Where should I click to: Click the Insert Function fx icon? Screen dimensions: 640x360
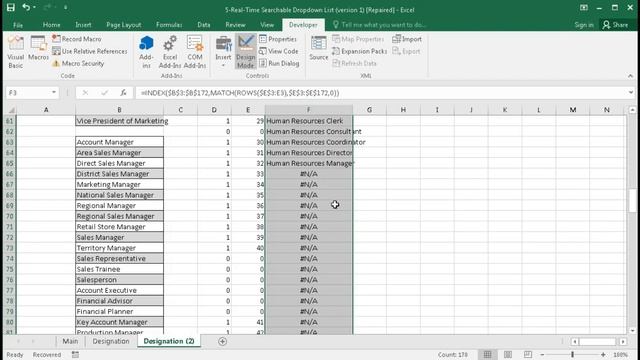(x=123, y=93)
